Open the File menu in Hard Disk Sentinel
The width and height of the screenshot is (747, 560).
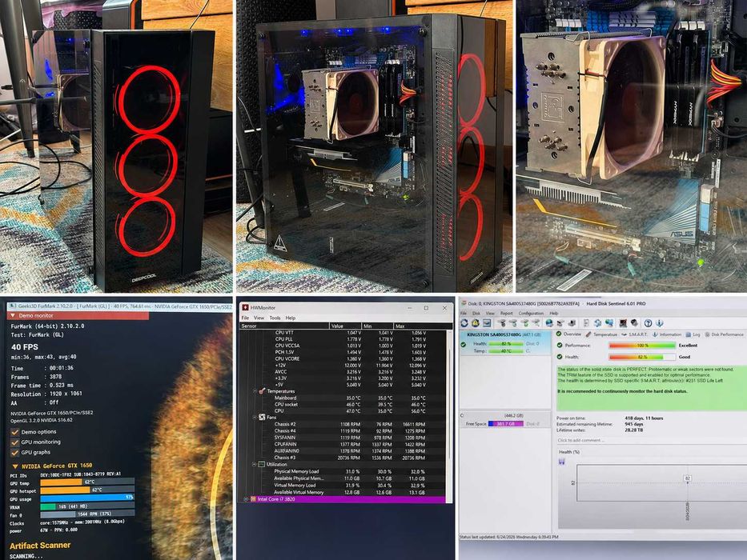coord(463,314)
